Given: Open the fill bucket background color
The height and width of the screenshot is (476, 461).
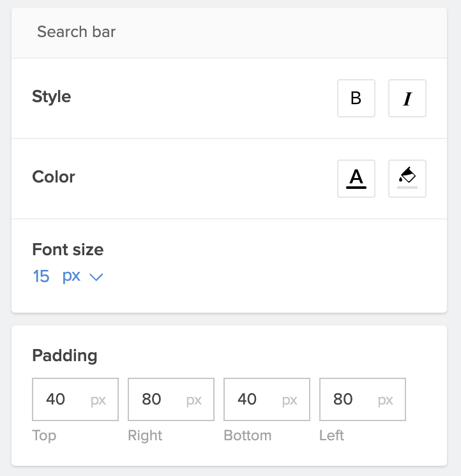Looking at the screenshot, I should pyautogui.click(x=407, y=179).
